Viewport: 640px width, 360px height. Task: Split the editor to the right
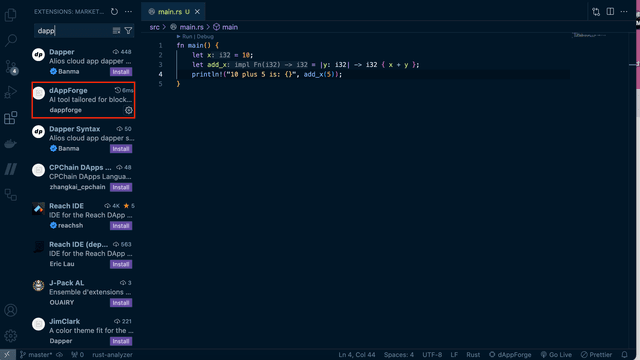click(x=610, y=12)
